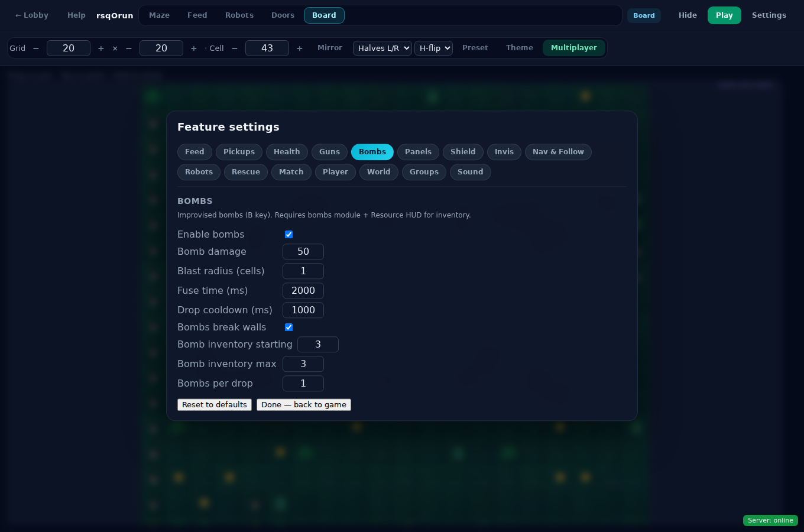Screen dimensions: 804x532
Task: Open the Help link
Action: pos(76,15)
